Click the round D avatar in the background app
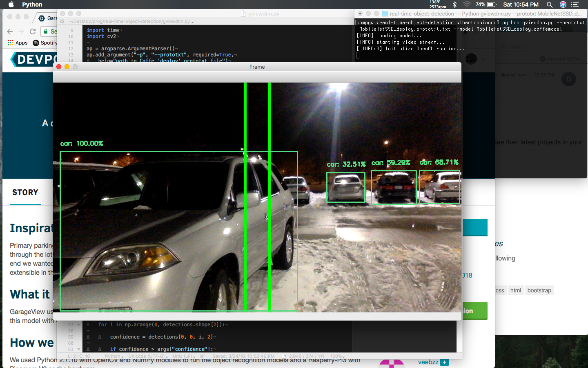This screenshot has width=588, height=368. tap(569, 79)
